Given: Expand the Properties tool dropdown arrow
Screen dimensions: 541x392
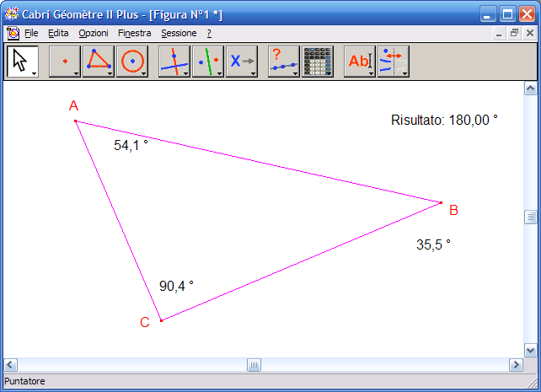Looking at the screenshot, I should [295, 73].
